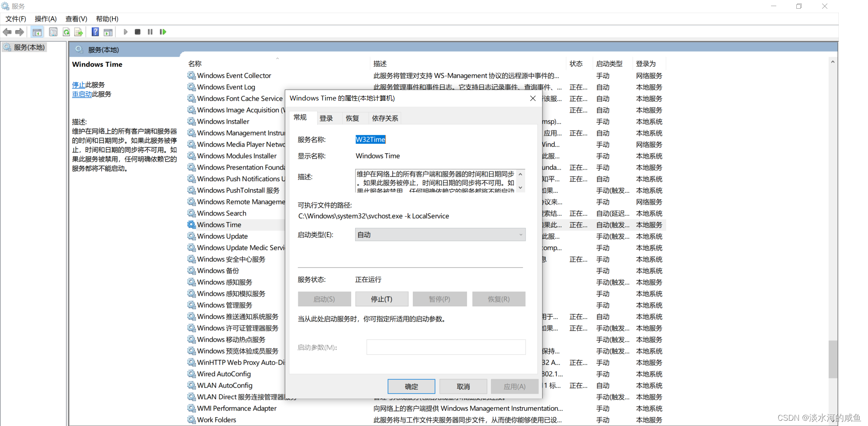Viewport: 868px width, 426px height.
Task: Click the service list scroll-up arrow
Action: point(833,62)
